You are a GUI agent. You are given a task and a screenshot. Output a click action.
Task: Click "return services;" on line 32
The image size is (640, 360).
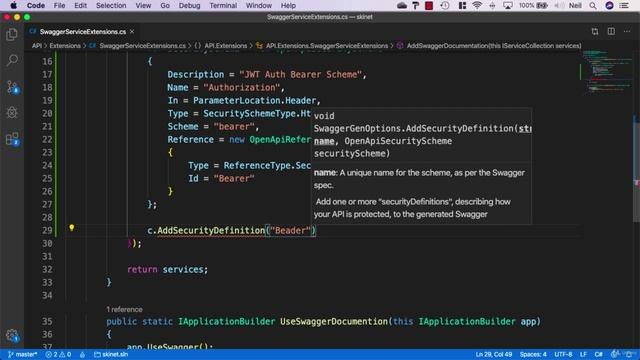click(167, 269)
